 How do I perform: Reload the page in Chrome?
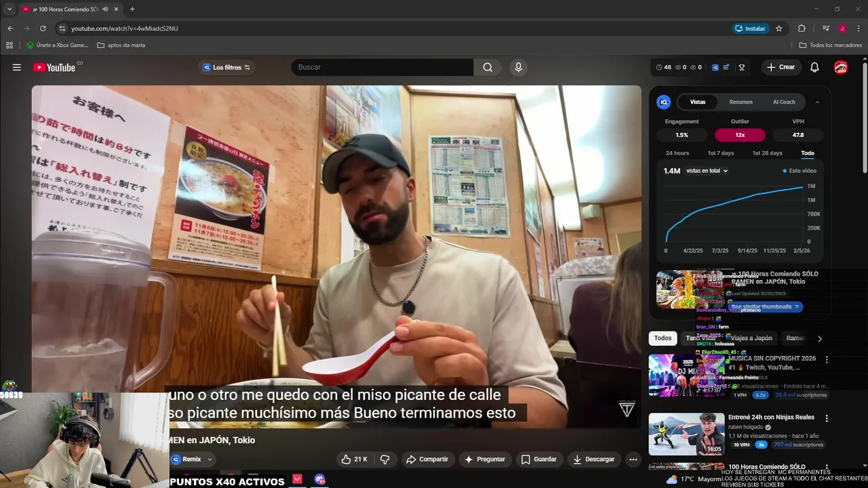43,28
